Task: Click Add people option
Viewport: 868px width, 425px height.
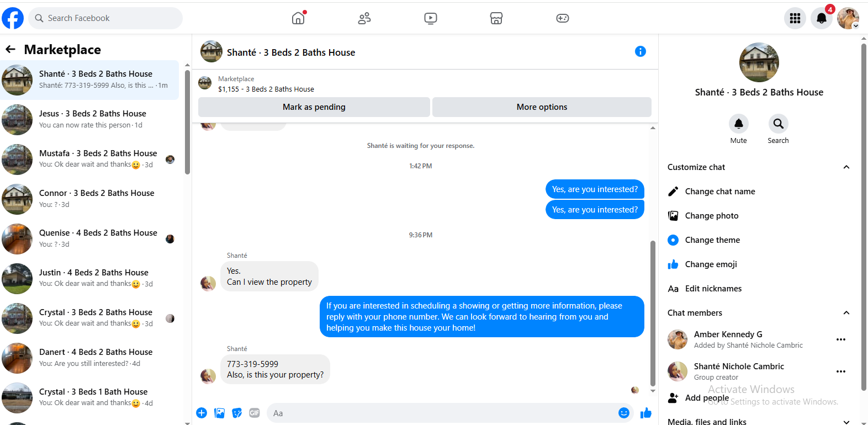Action: click(759, 398)
